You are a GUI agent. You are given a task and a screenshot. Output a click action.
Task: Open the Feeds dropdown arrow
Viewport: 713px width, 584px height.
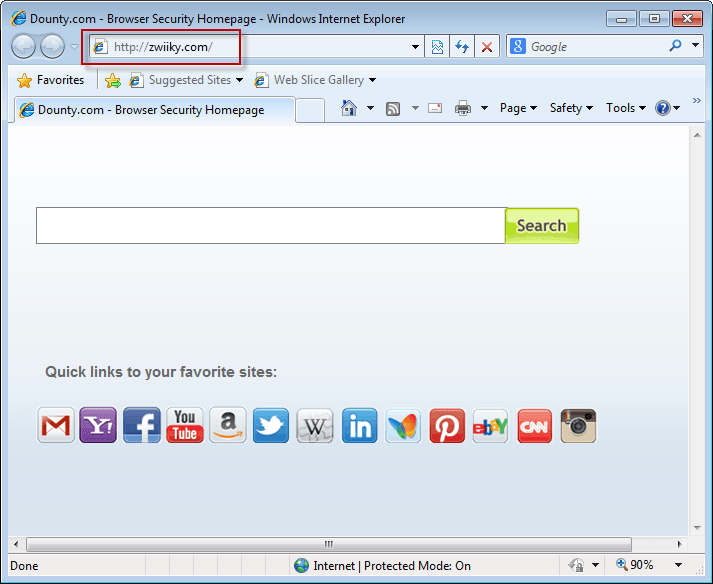coord(415,108)
